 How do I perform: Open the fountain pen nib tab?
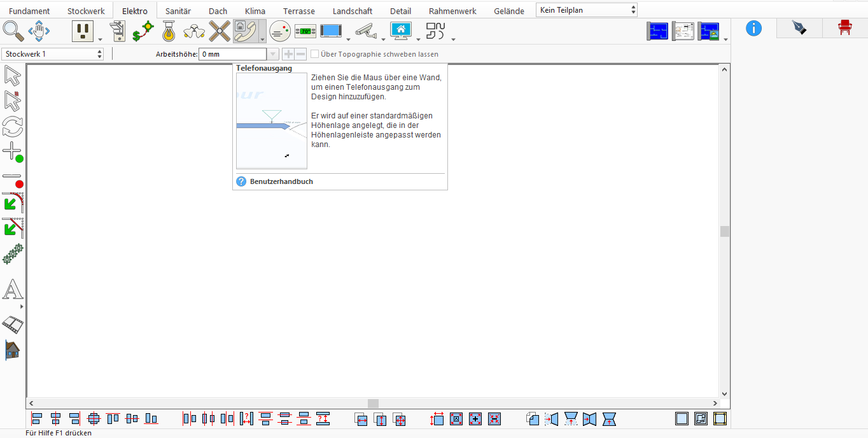799,28
